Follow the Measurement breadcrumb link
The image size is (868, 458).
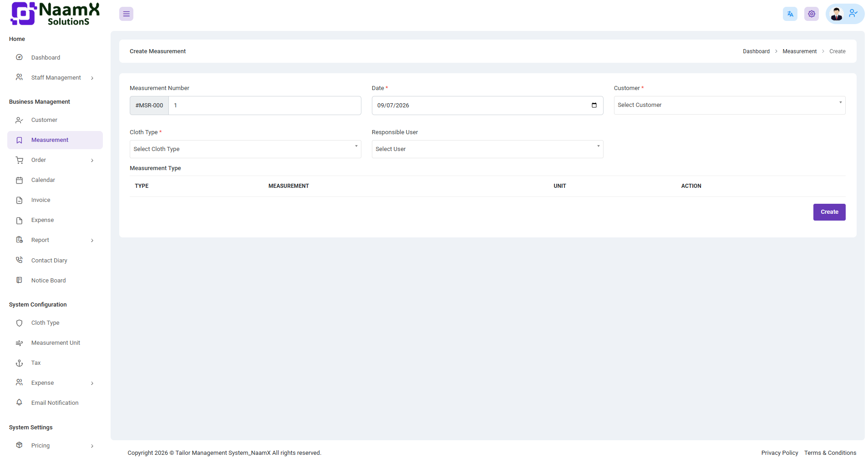pos(799,51)
